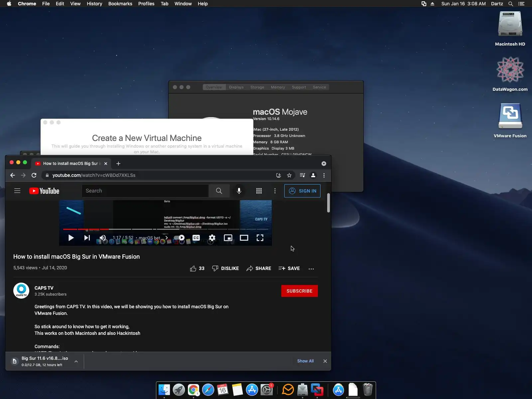Seek on the video progress bar
The height and width of the screenshot is (399, 532).
[166, 229]
